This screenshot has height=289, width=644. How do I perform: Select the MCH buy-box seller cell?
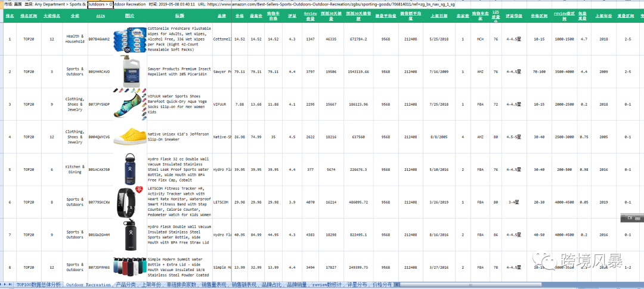coord(480,39)
